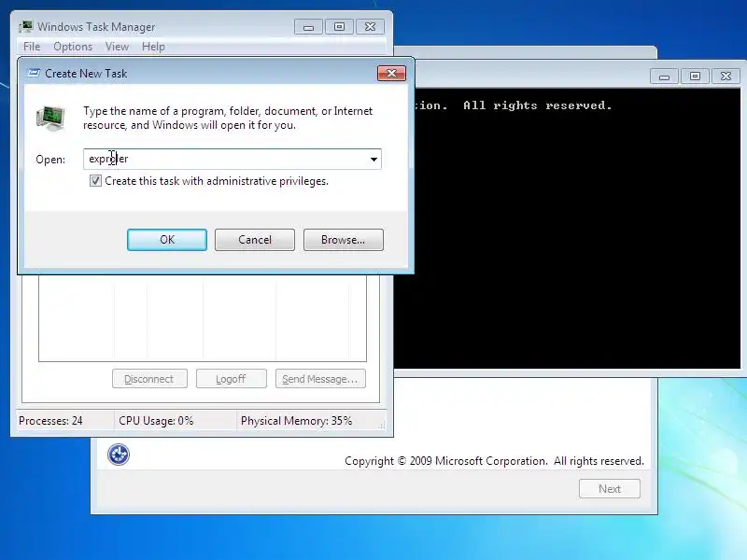
Task: Click the Microsoft copyright text in setup
Action: click(x=494, y=461)
